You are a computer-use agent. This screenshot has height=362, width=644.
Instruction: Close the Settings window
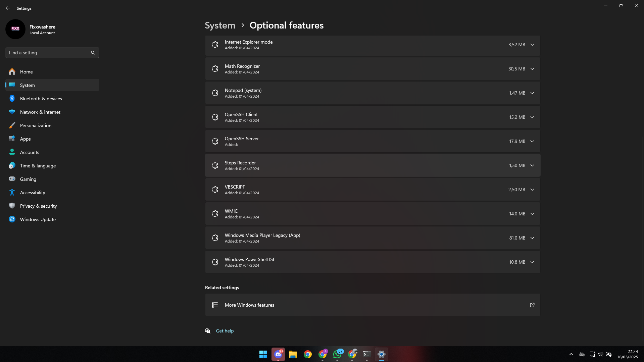click(x=637, y=5)
